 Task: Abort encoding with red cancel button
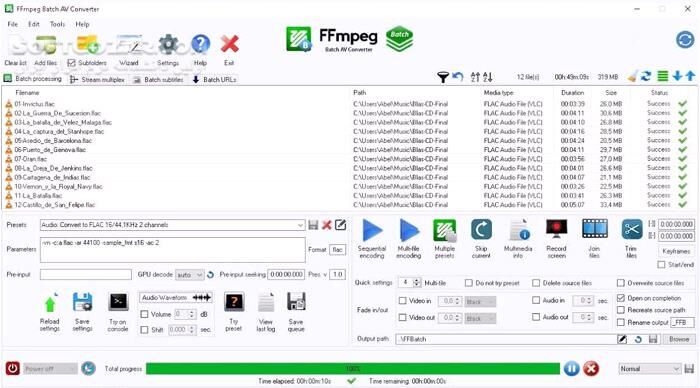[591, 369]
